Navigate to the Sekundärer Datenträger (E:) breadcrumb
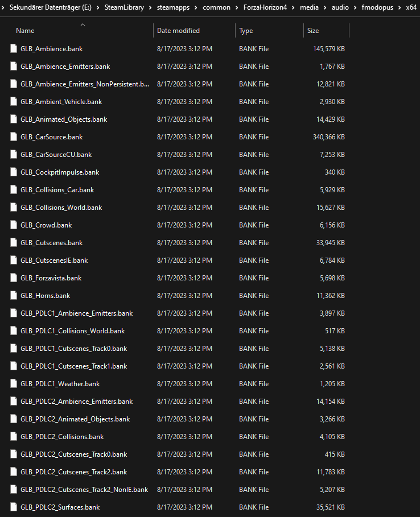This screenshot has height=517, width=420. [x=51, y=7]
